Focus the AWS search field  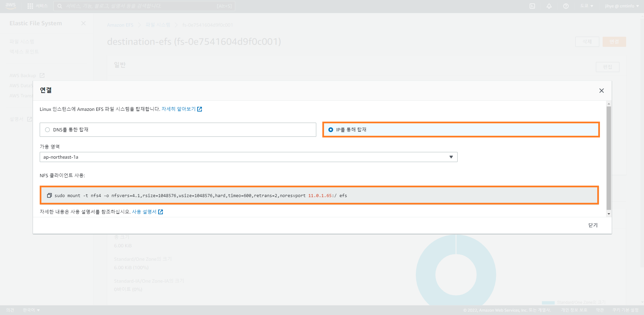[x=144, y=6]
